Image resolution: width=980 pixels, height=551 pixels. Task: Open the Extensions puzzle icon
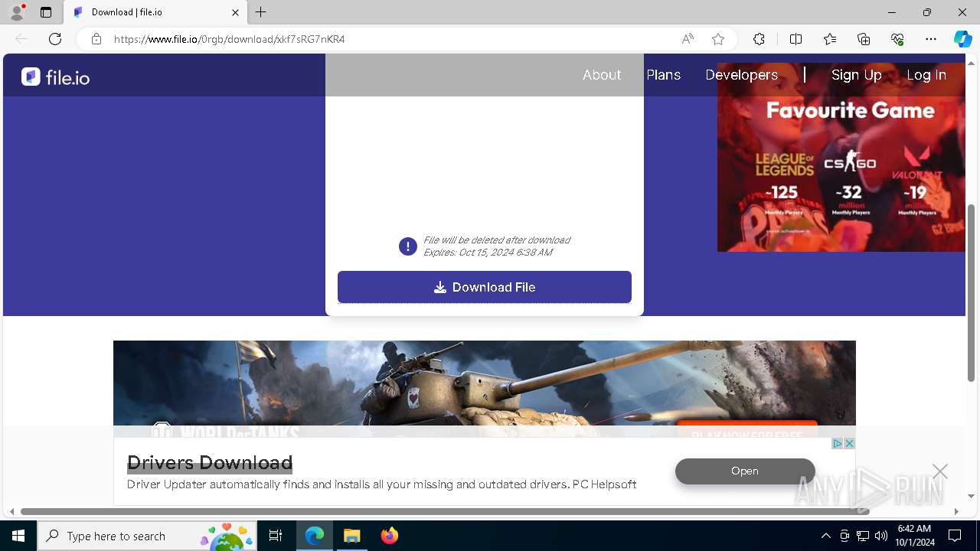pyautogui.click(x=759, y=39)
